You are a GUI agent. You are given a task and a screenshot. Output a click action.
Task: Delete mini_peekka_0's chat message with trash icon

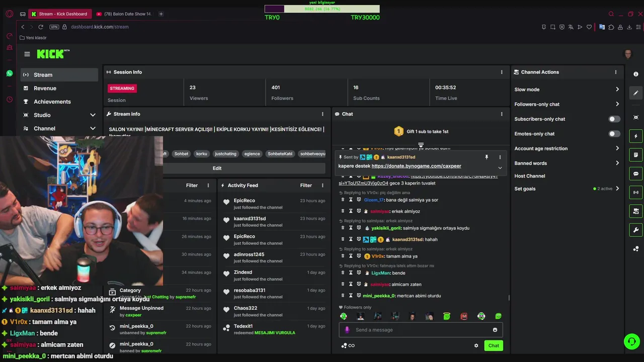(343, 296)
